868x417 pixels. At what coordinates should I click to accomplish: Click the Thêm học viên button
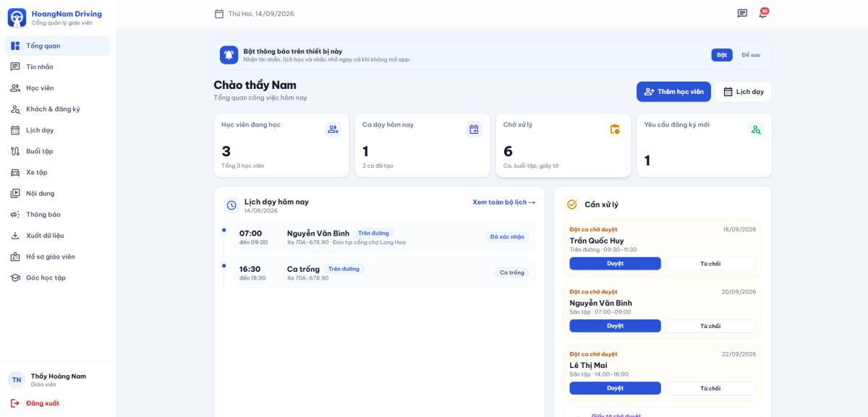(673, 92)
